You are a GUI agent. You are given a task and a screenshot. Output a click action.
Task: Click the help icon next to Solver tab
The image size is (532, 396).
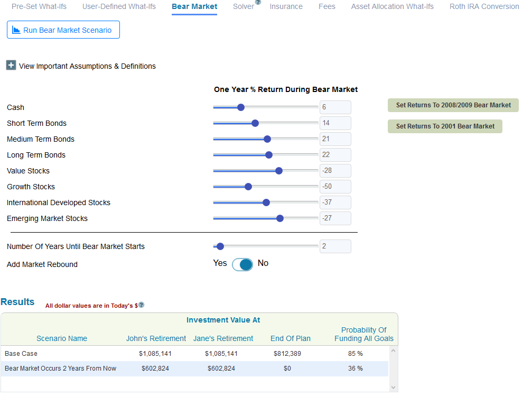coord(258,2)
